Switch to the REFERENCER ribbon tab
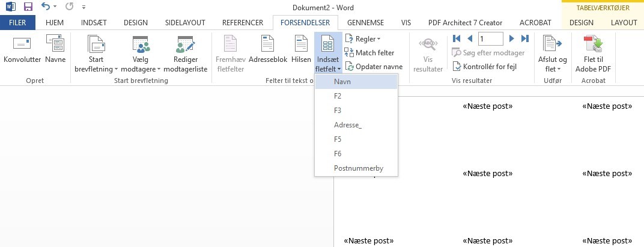Viewport: 644px width, 247px height. pyautogui.click(x=243, y=23)
